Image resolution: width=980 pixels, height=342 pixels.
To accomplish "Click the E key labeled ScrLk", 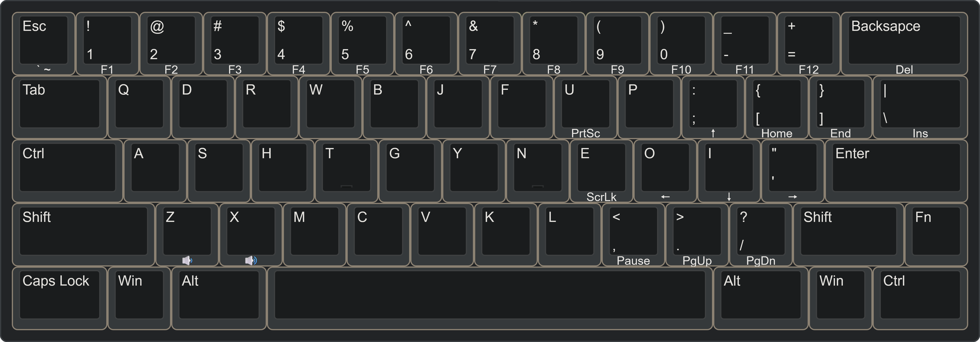I will click(601, 171).
